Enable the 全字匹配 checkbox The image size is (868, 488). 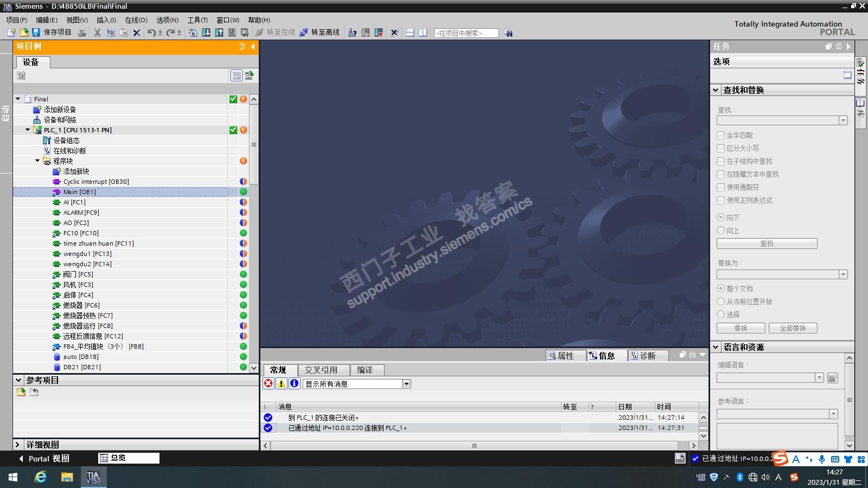[721, 135]
